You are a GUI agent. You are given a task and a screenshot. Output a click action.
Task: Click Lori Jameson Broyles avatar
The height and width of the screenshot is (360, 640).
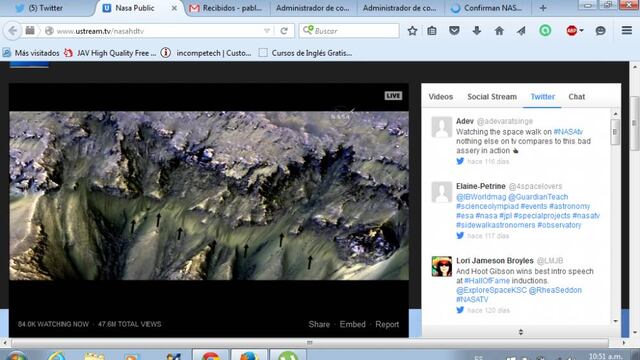pos(442,267)
